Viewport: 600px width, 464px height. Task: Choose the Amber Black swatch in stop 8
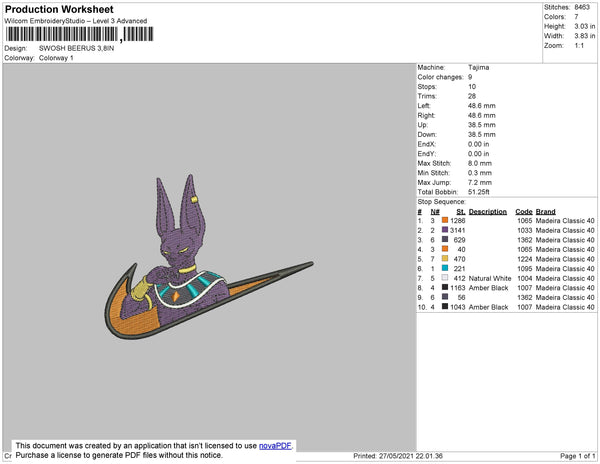pyautogui.click(x=445, y=287)
